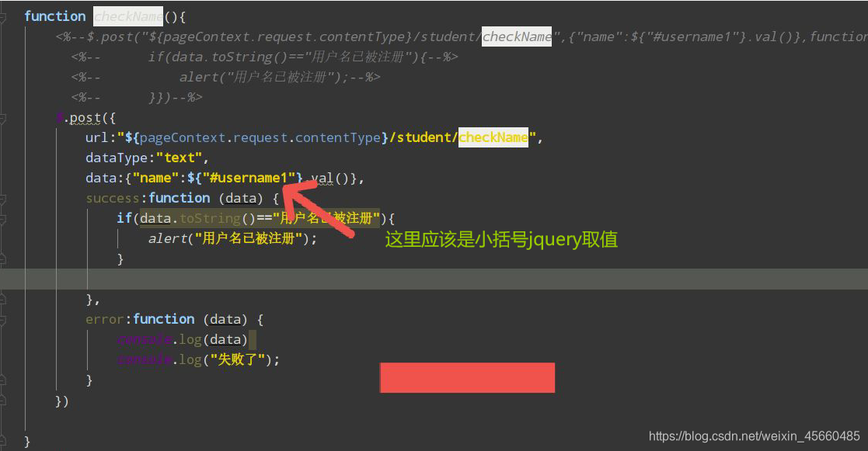Select the highlighted checkName function name
Screen dimensions: 868x451
click(x=127, y=16)
